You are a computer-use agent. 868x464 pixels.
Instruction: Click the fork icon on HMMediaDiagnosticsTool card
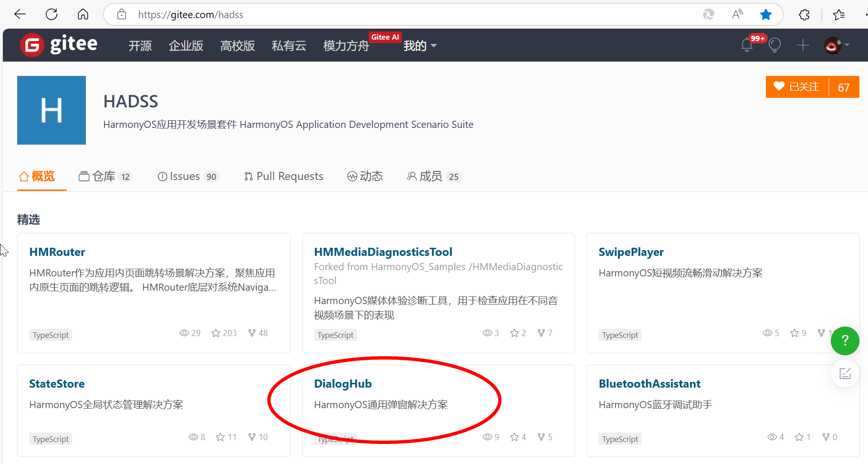pyautogui.click(x=541, y=333)
